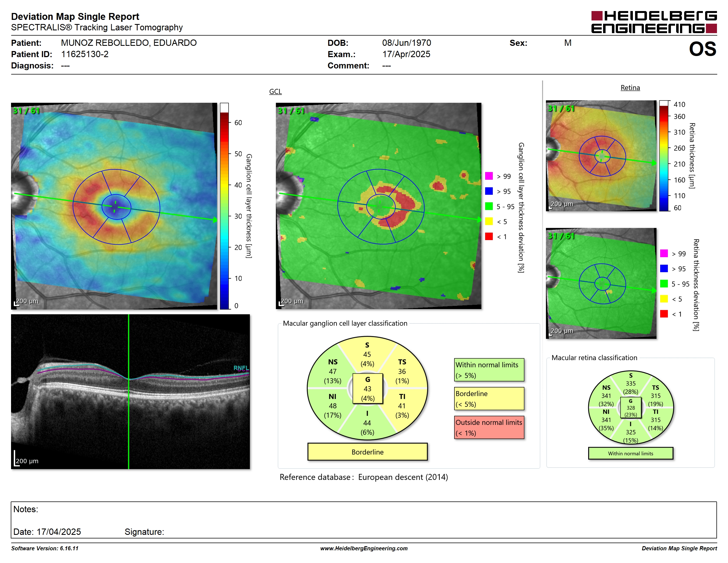Click Software Version: 6.16.11 text
The width and height of the screenshot is (728, 563).
coord(45,548)
